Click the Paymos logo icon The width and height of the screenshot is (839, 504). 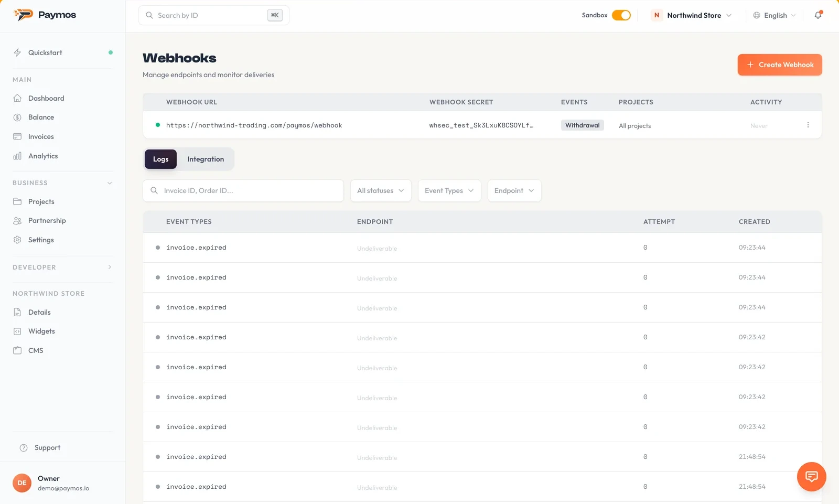point(23,15)
